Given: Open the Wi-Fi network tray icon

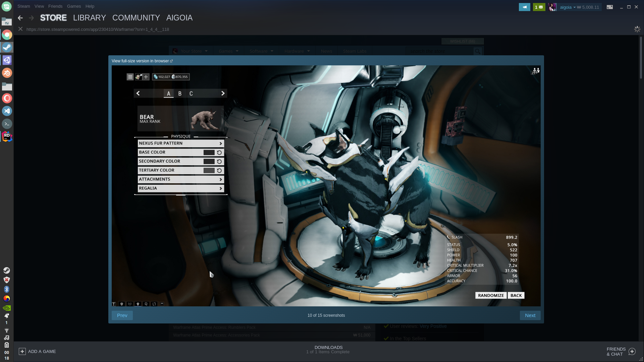Looking at the screenshot, I should pyautogui.click(x=7, y=330).
